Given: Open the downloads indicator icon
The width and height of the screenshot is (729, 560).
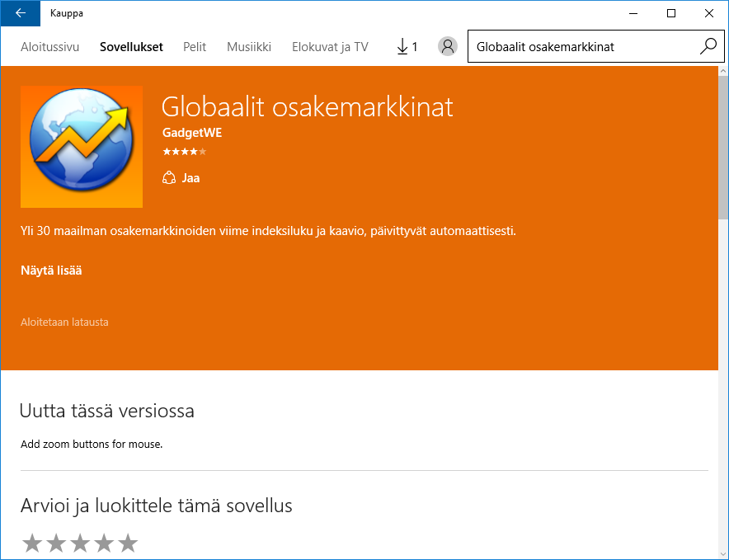Looking at the screenshot, I should coord(407,47).
